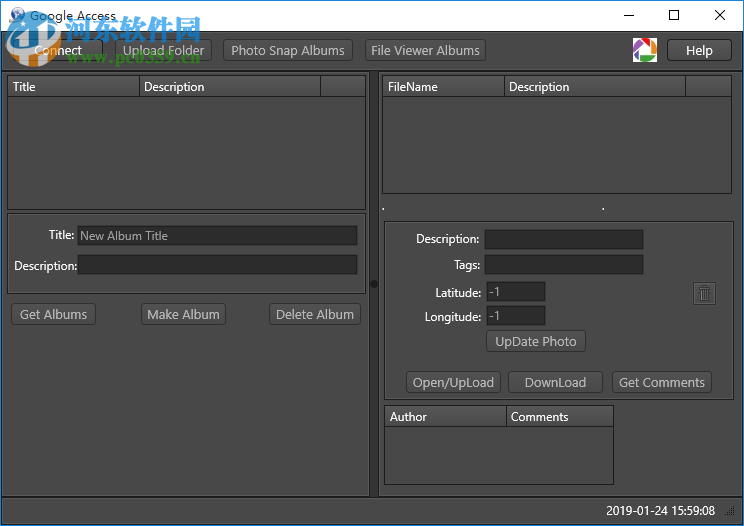The height and width of the screenshot is (526, 744).
Task: Switch to Photo Snap Albums
Action: point(288,50)
